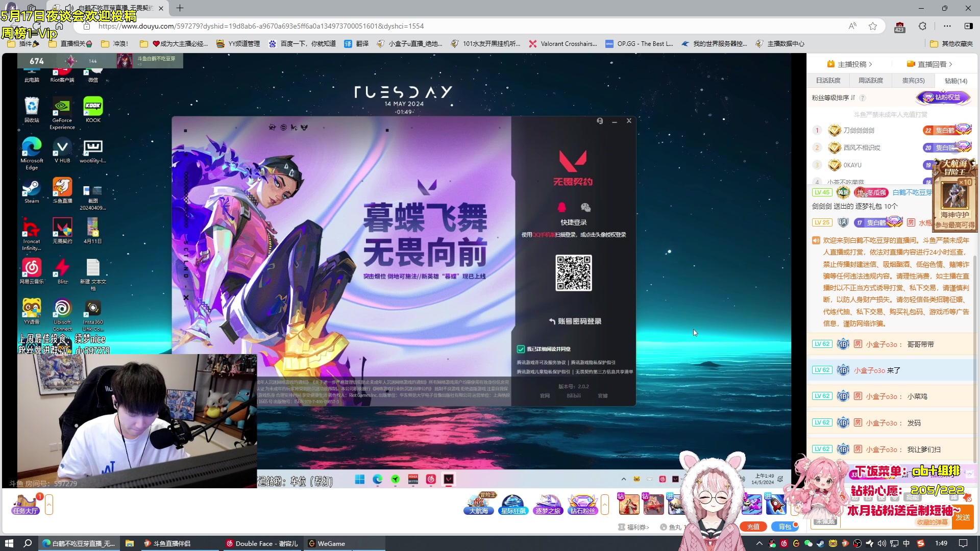Switch to the 贵宾(35) tab
The width and height of the screenshot is (980, 551).
coord(913,80)
